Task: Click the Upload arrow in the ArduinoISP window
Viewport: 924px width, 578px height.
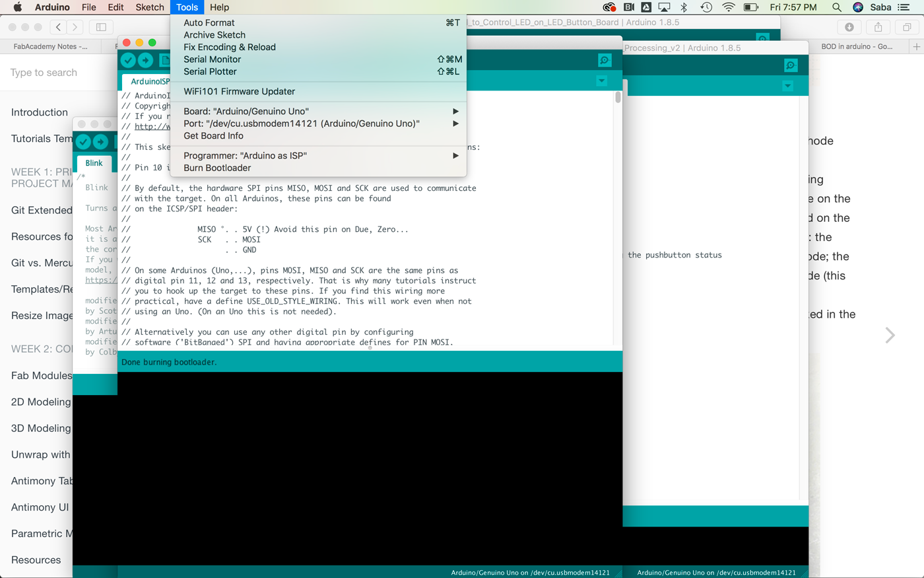Action: [x=146, y=60]
